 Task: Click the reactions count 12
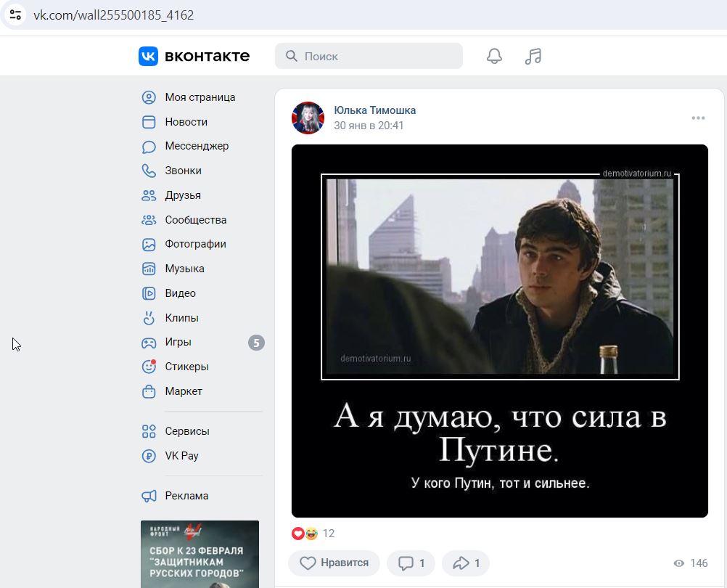328,534
